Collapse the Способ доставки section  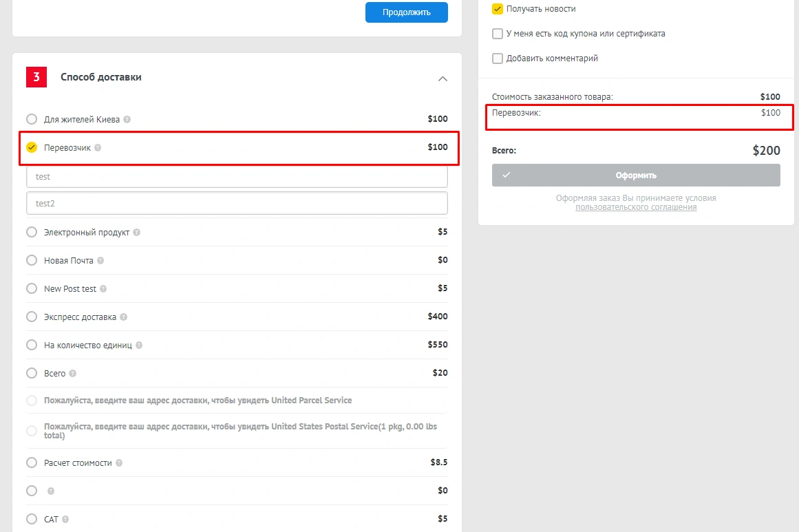tap(443, 78)
